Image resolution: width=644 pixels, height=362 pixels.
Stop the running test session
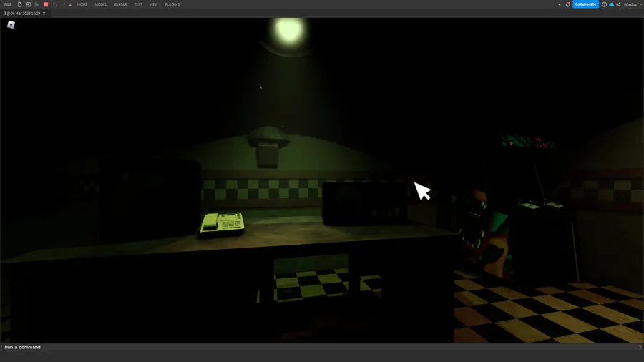tap(46, 4)
